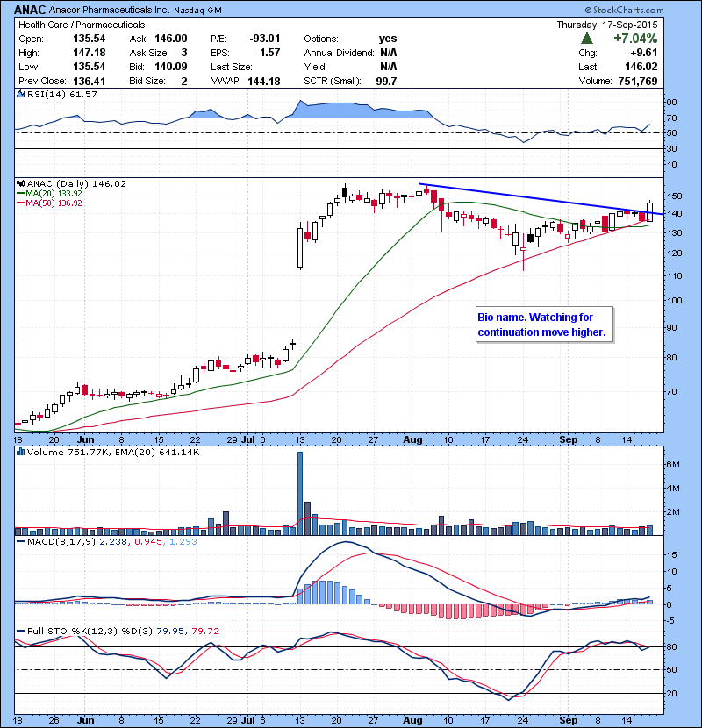Click the Ask Size value 3
The image size is (702, 728).
(x=184, y=53)
